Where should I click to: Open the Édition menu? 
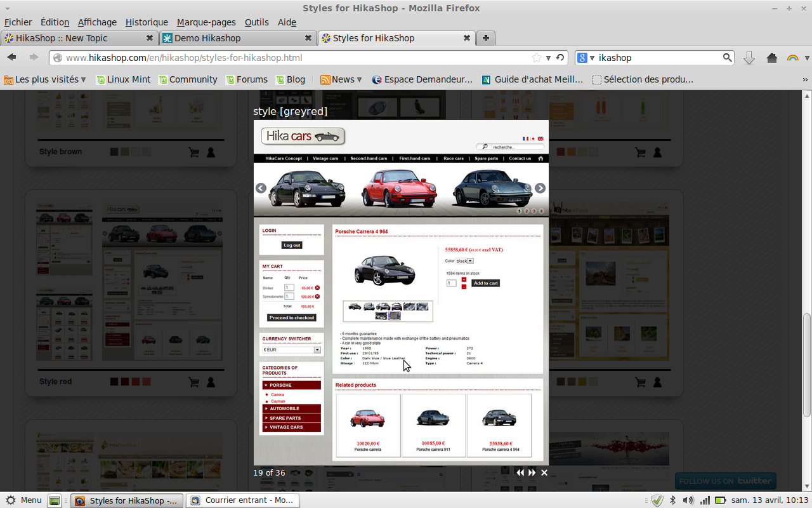click(55, 22)
